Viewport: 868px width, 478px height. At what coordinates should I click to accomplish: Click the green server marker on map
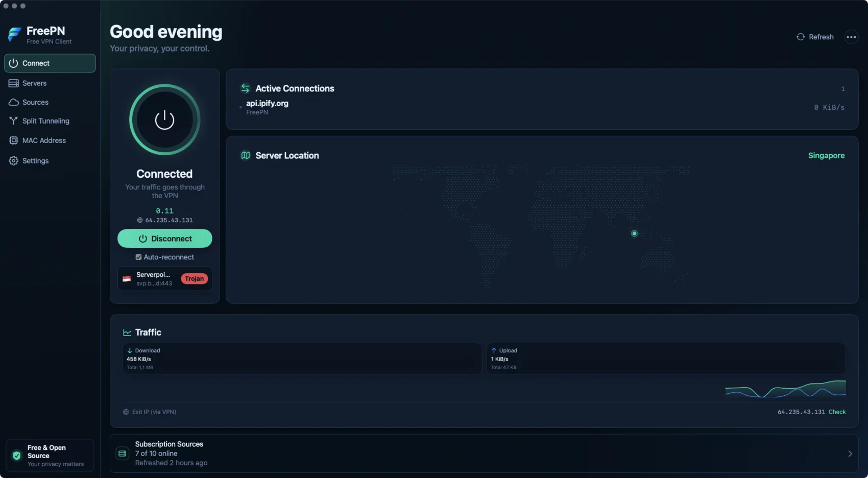(x=634, y=233)
